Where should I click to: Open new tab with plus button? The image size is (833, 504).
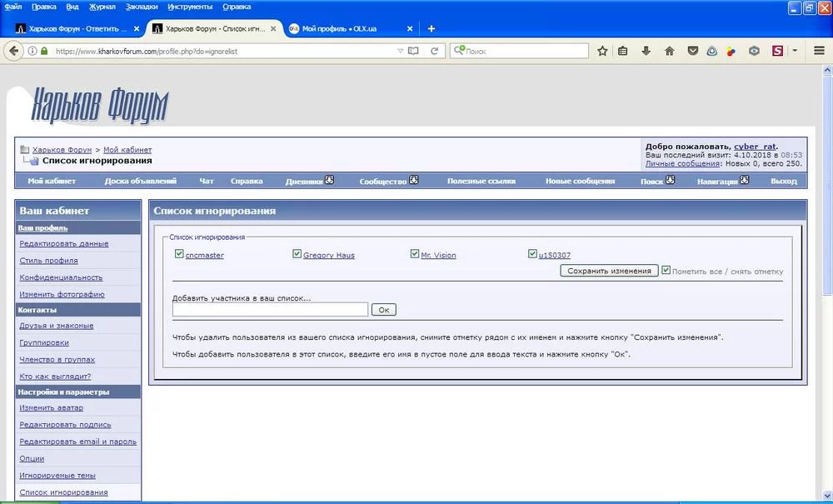pos(431,28)
